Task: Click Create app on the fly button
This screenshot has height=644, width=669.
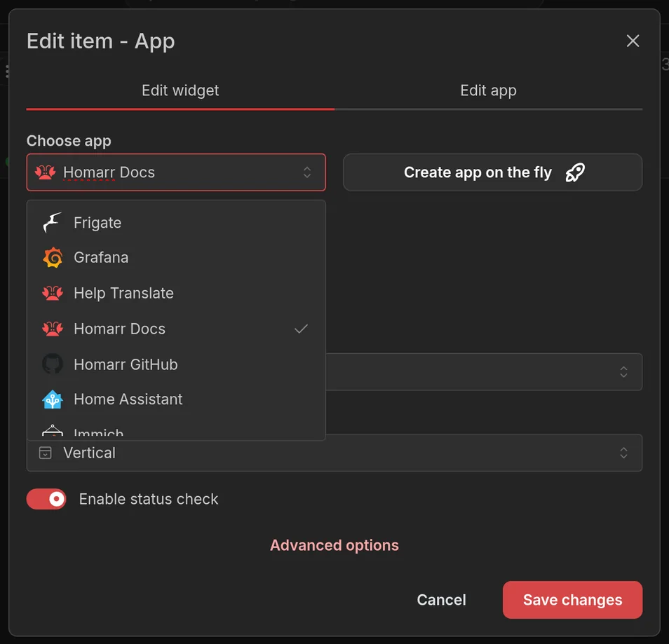Action: pyautogui.click(x=493, y=172)
